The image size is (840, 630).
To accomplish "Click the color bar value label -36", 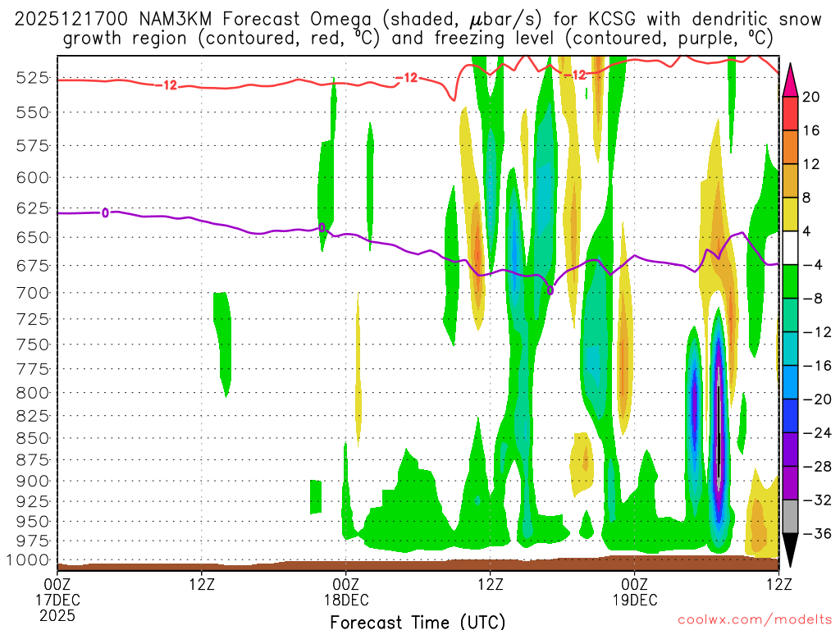I will (817, 533).
